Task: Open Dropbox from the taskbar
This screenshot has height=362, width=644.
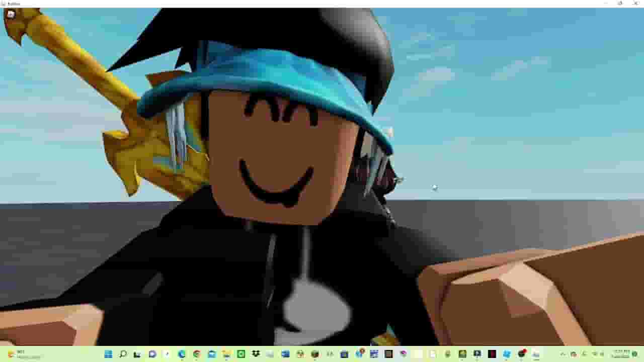Action: click(x=256, y=354)
